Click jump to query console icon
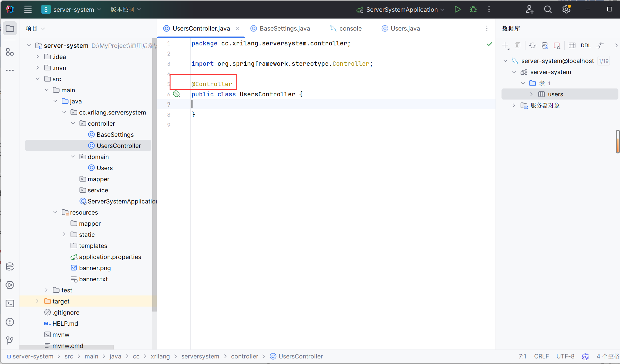The height and width of the screenshot is (364, 620). pos(600,45)
